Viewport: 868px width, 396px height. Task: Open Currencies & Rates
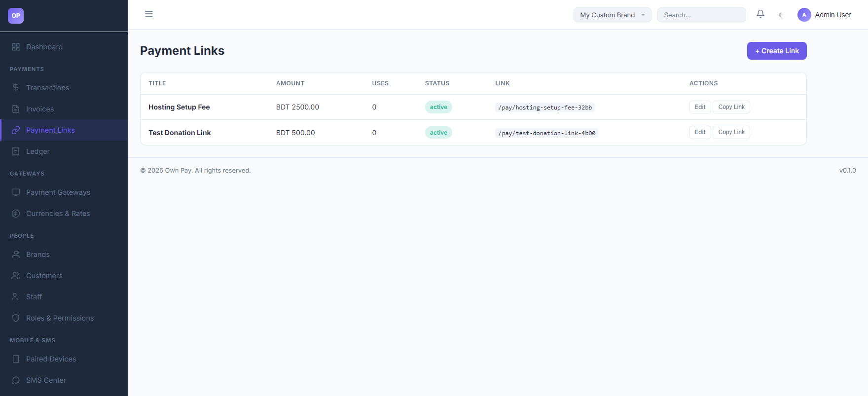point(64,214)
